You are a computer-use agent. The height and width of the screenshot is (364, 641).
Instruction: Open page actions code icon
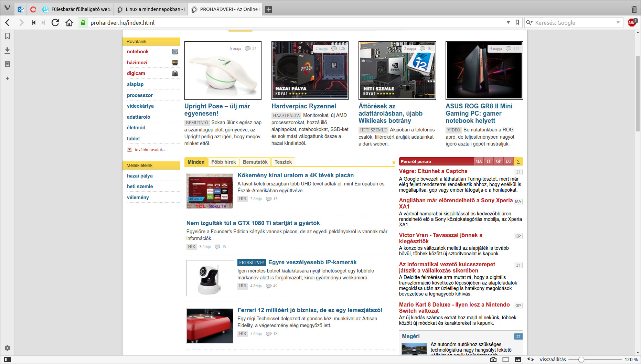click(x=531, y=360)
